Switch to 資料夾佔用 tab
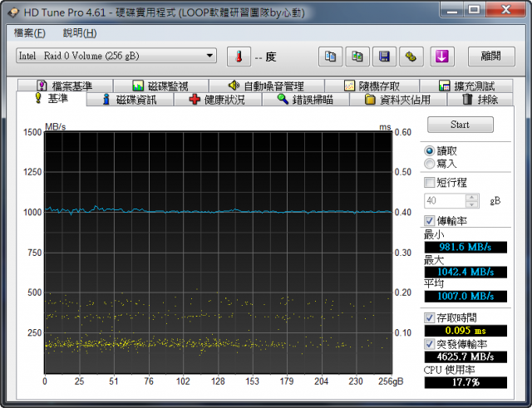Viewport: 532px width, 408px height. click(x=398, y=100)
